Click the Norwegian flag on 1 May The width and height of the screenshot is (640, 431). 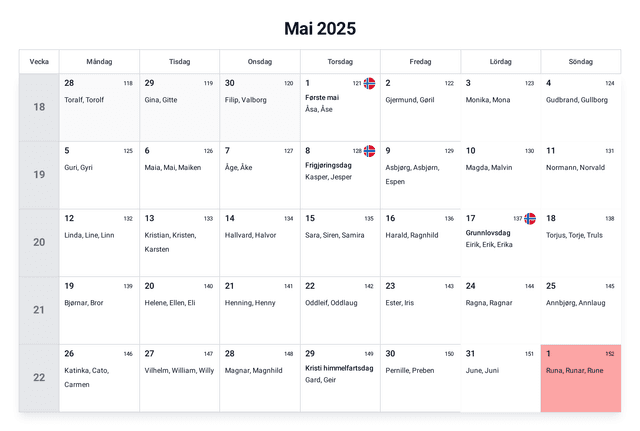coord(369,83)
